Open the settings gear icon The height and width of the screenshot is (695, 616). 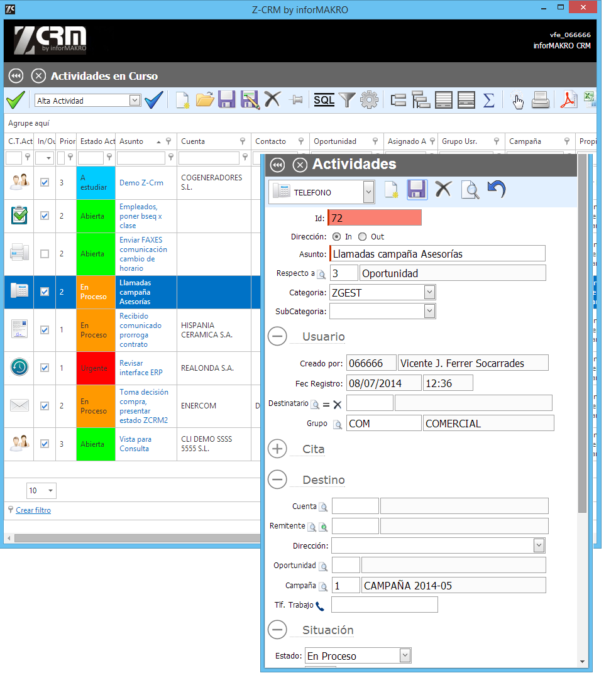coord(370,100)
